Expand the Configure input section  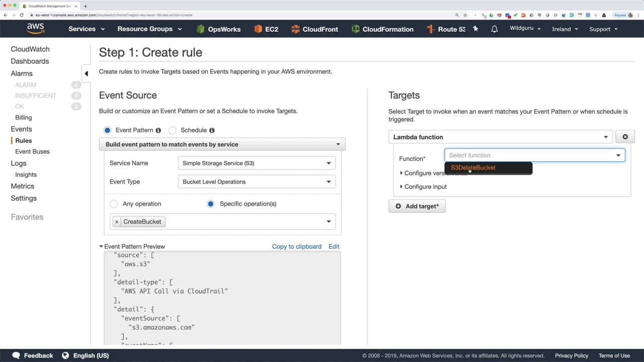(425, 187)
